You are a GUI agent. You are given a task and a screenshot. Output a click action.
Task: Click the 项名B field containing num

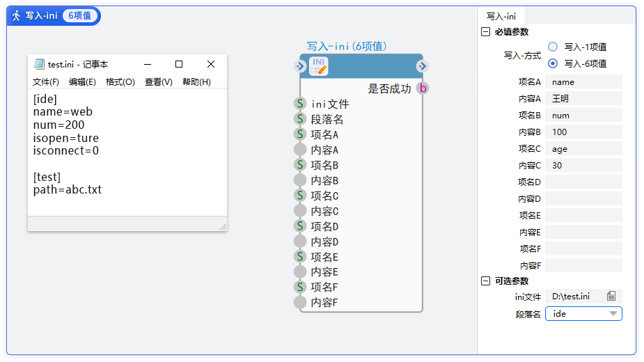coord(583,115)
